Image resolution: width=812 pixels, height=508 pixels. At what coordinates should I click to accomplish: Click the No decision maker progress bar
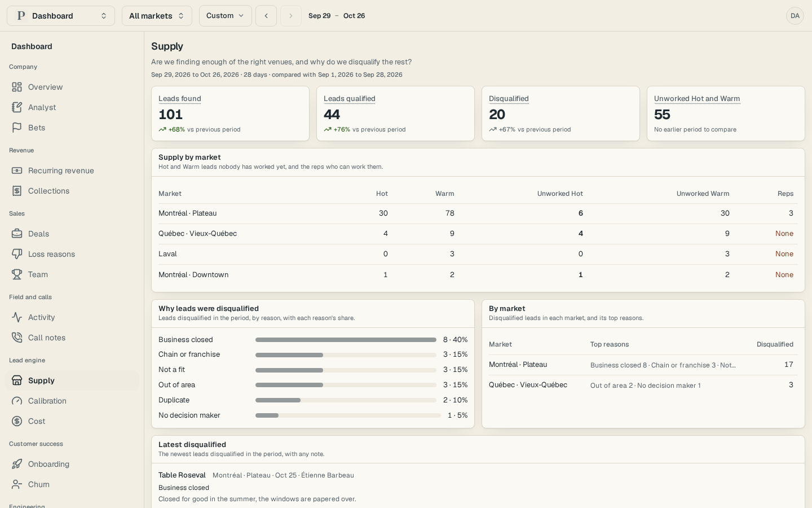[348, 415]
